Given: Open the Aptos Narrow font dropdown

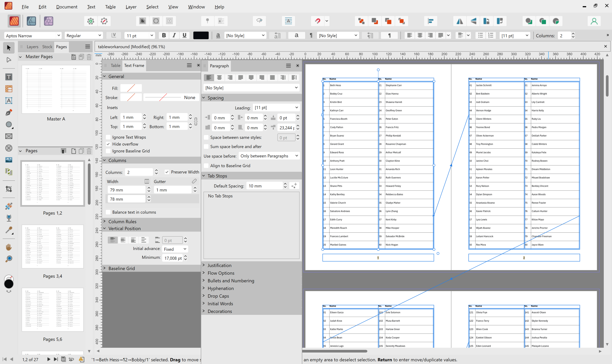Looking at the screenshot, I should click(33, 36).
